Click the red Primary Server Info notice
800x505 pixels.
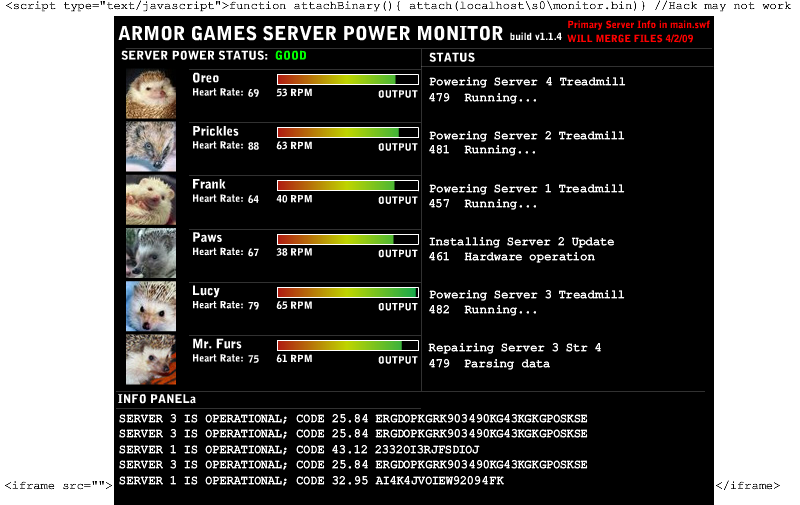(639, 25)
